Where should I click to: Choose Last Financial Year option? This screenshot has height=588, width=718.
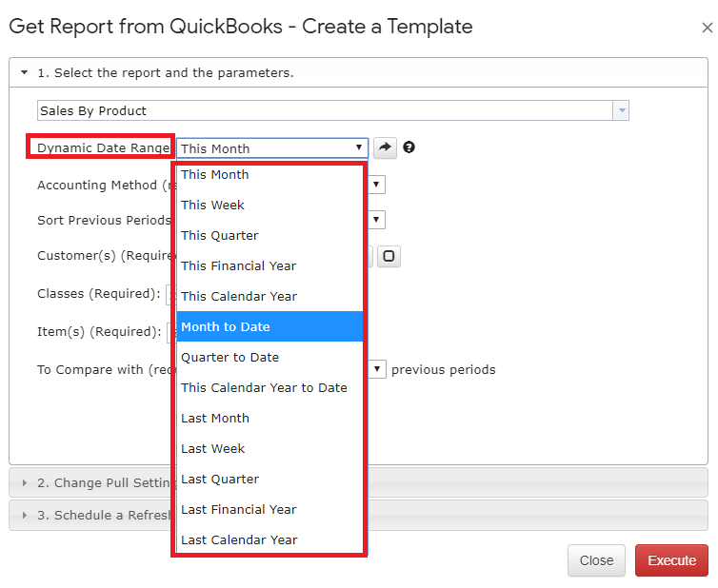coord(269,509)
